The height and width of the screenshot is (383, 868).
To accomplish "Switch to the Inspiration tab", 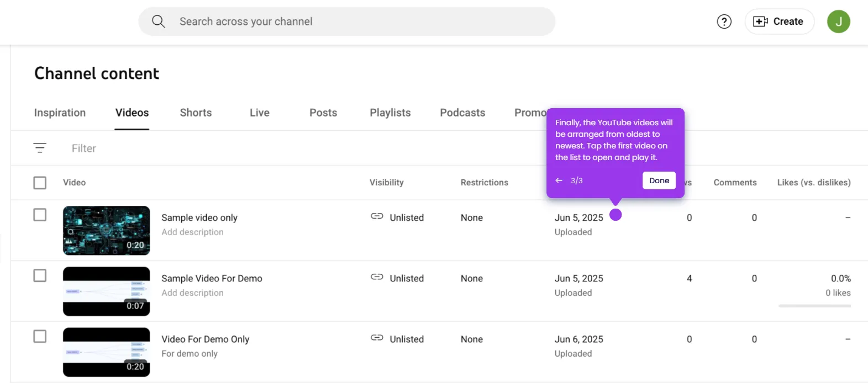I will 60,113.
